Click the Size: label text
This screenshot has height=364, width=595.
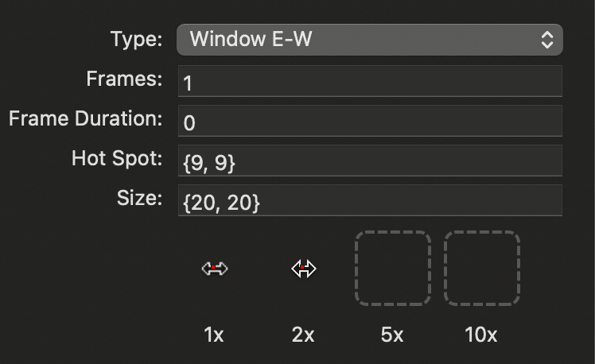tap(139, 198)
